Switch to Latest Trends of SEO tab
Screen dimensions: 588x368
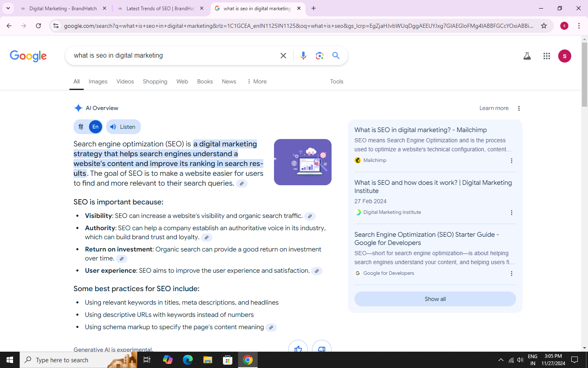click(x=160, y=8)
